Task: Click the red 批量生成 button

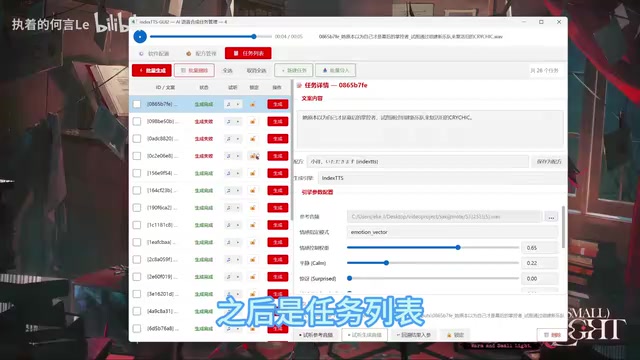Action: 152,70
